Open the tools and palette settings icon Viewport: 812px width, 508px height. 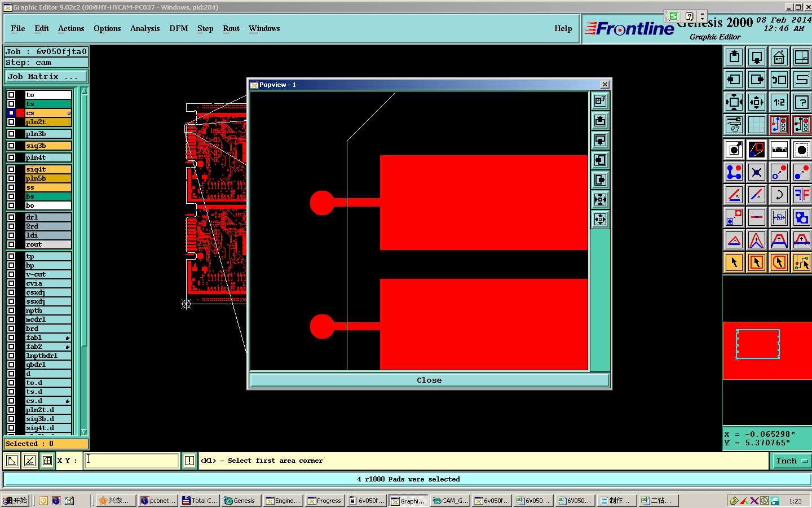tap(734, 125)
